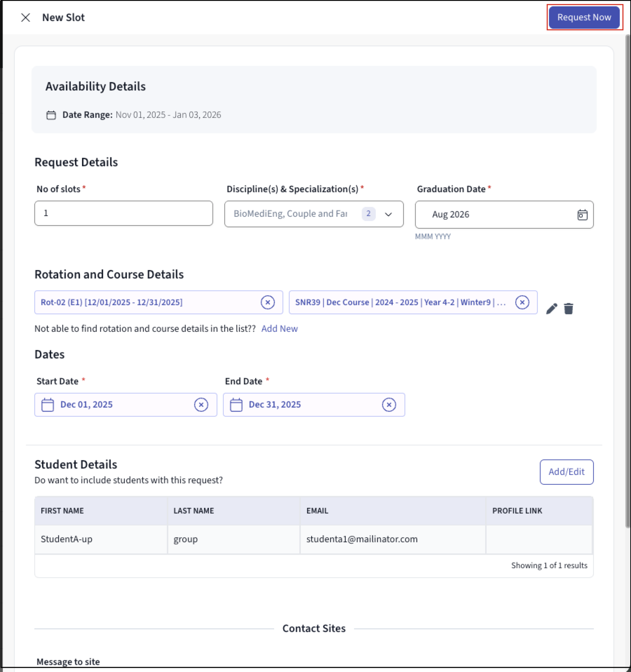
Task: Edit rotation and course with pencil icon
Action: (551, 309)
